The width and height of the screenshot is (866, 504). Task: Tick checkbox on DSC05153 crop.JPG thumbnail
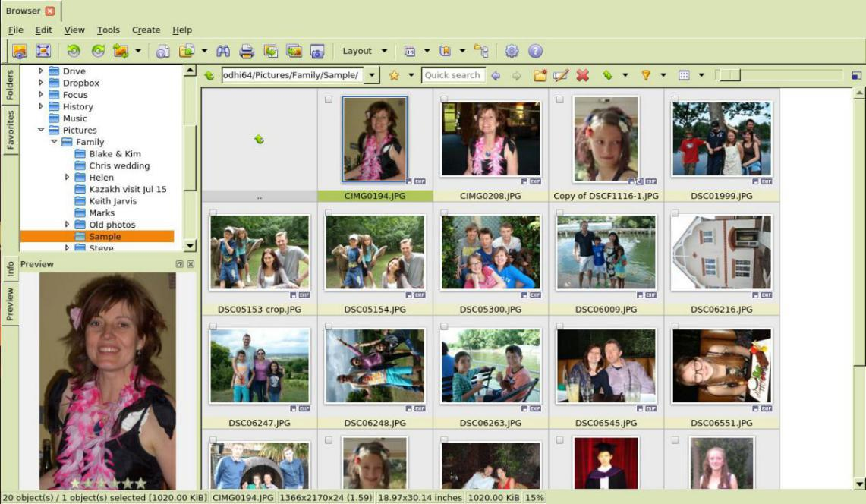(213, 213)
